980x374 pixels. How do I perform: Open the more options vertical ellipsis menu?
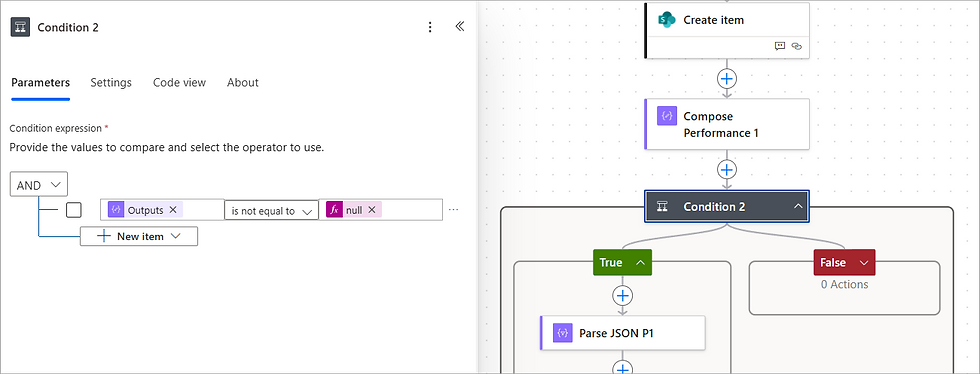(x=429, y=28)
